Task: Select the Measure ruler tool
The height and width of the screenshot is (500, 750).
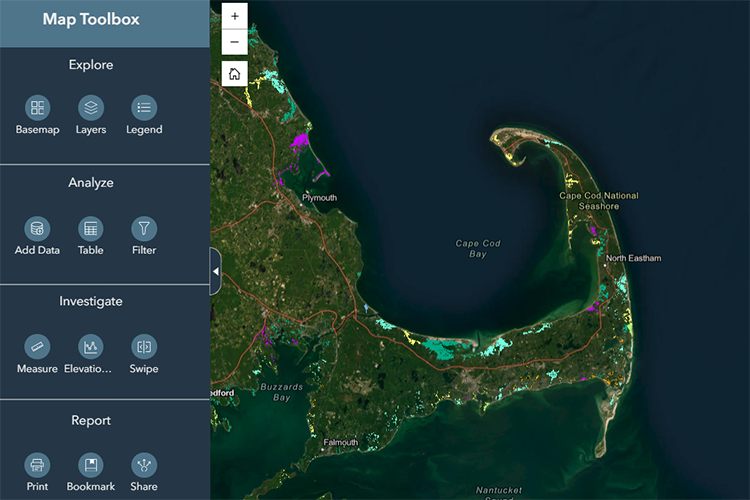Action: [37, 347]
